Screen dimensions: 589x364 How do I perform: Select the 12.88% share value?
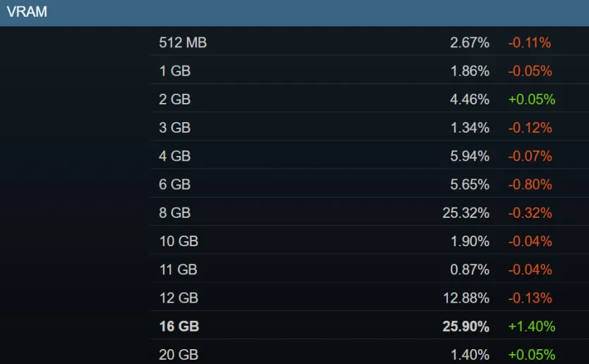click(466, 298)
